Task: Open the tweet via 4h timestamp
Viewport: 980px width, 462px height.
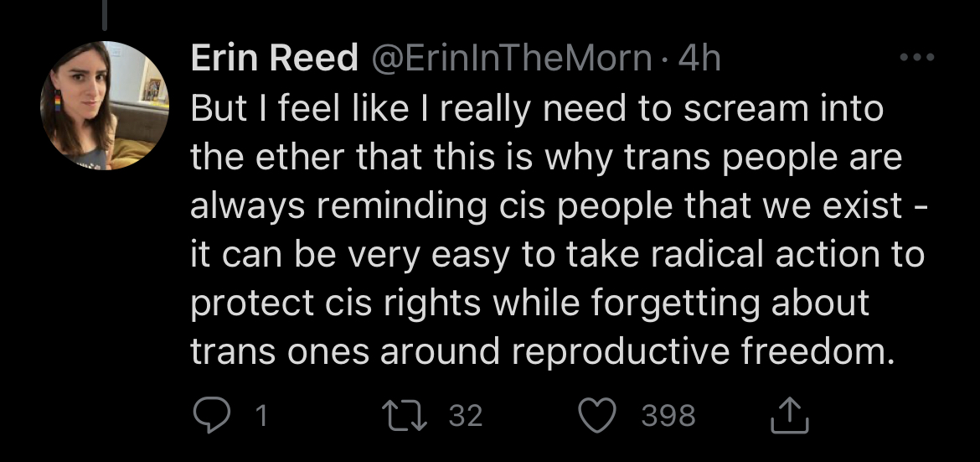Action: click(x=699, y=58)
